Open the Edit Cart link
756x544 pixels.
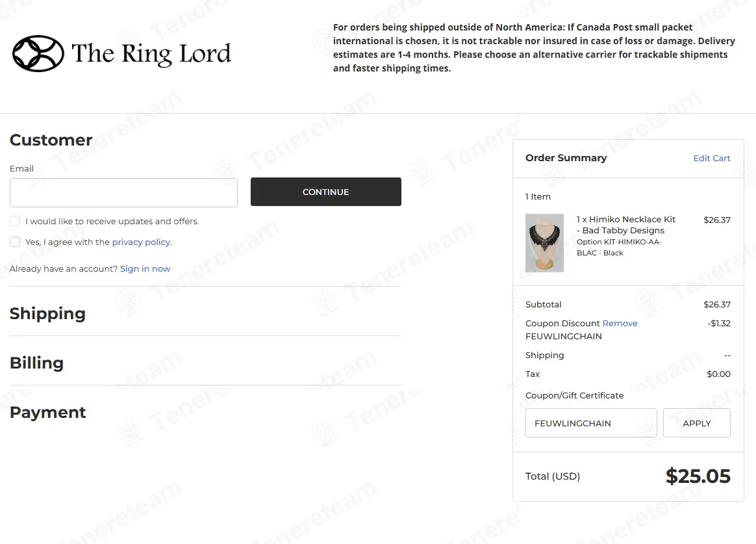[x=711, y=158]
